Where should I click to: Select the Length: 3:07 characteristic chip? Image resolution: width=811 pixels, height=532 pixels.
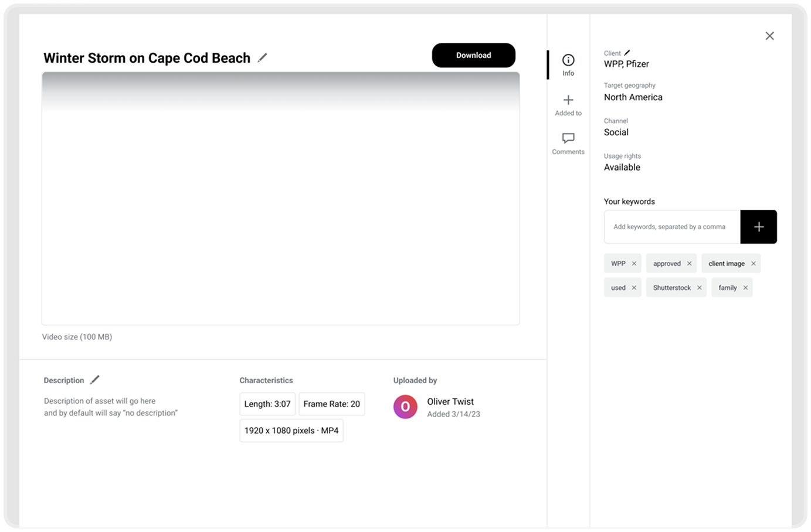[267, 404]
